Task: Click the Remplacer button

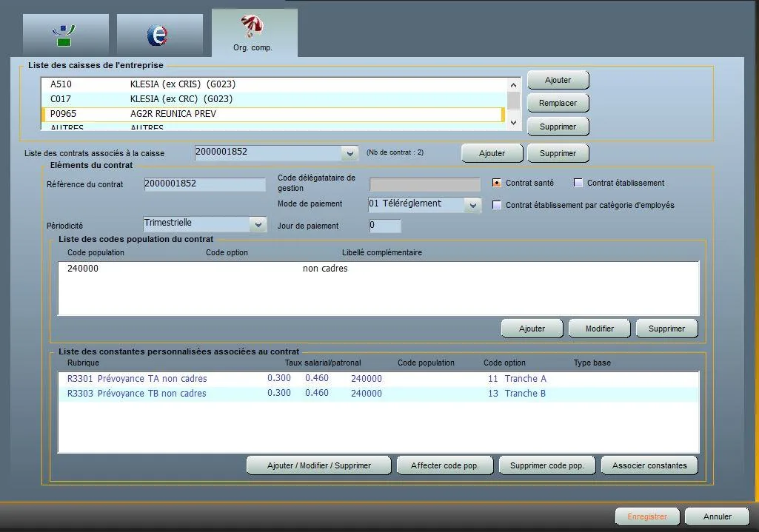Action: coord(558,103)
